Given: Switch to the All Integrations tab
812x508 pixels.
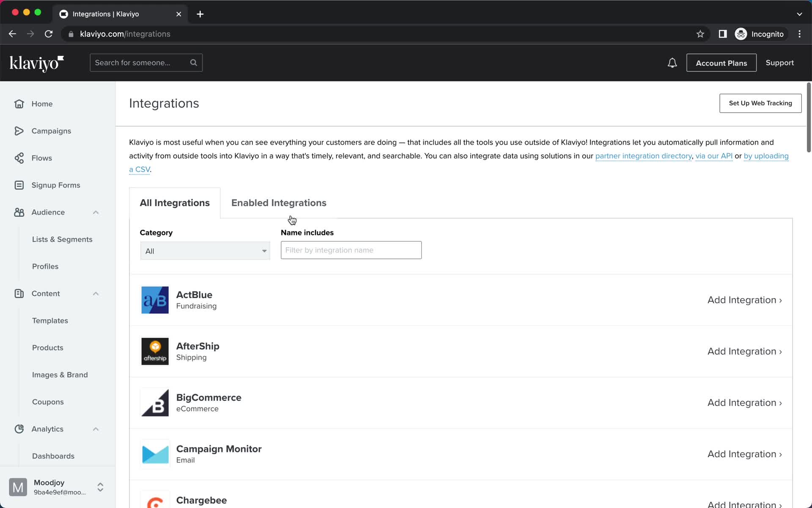Looking at the screenshot, I should (175, 203).
